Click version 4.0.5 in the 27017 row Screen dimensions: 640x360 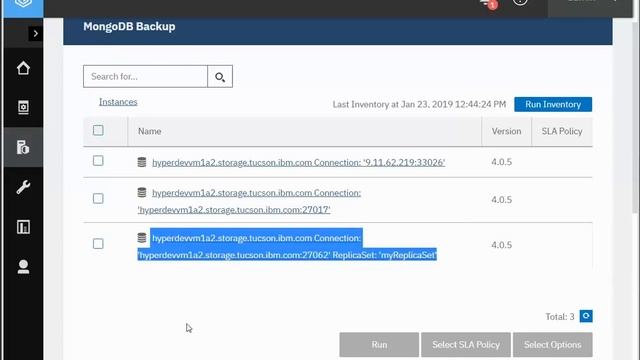pyautogui.click(x=502, y=200)
